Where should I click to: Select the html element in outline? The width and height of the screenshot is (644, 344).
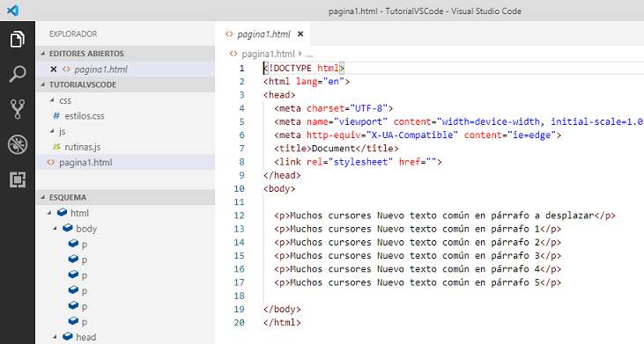point(79,213)
